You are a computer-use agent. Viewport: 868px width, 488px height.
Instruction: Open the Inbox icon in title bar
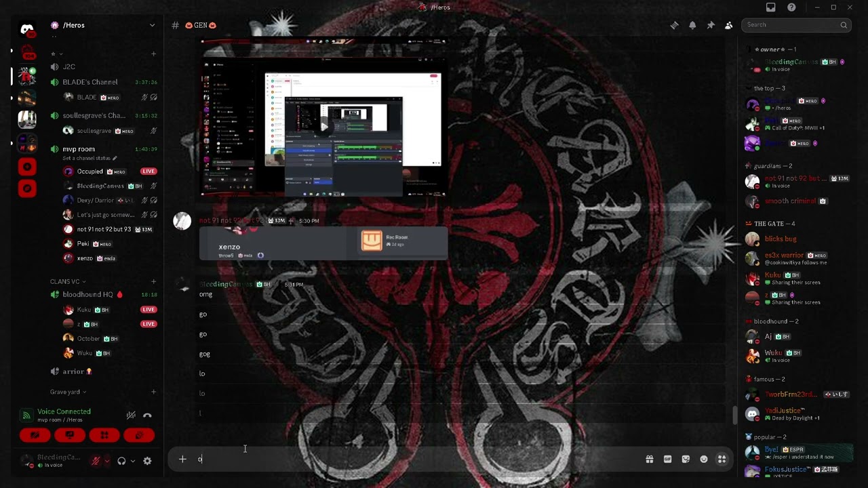point(771,7)
